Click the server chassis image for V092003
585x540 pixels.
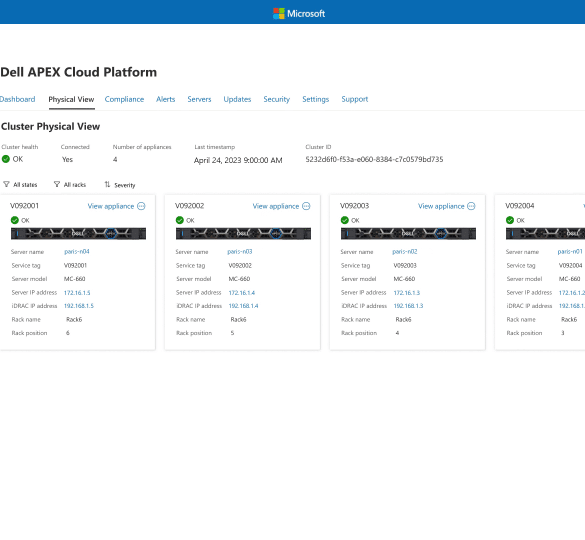tap(408, 234)
